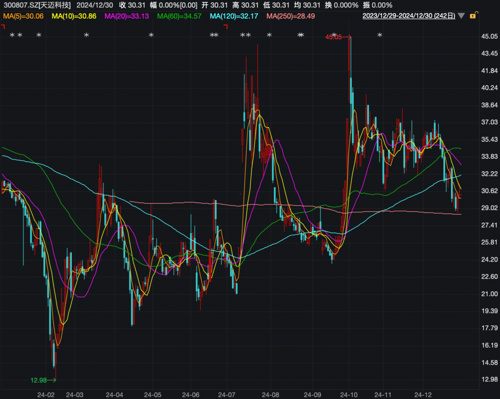Click the single star marker above 24-03

coord(86,35)
